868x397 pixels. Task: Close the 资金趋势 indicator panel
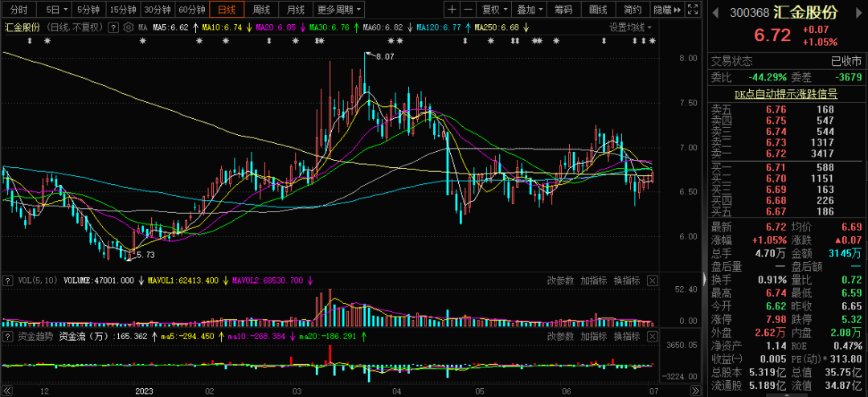(x=652, y=336)
